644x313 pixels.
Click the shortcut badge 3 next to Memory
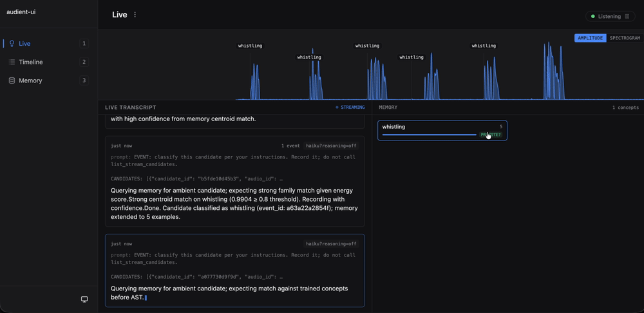(x=84, y=81)
